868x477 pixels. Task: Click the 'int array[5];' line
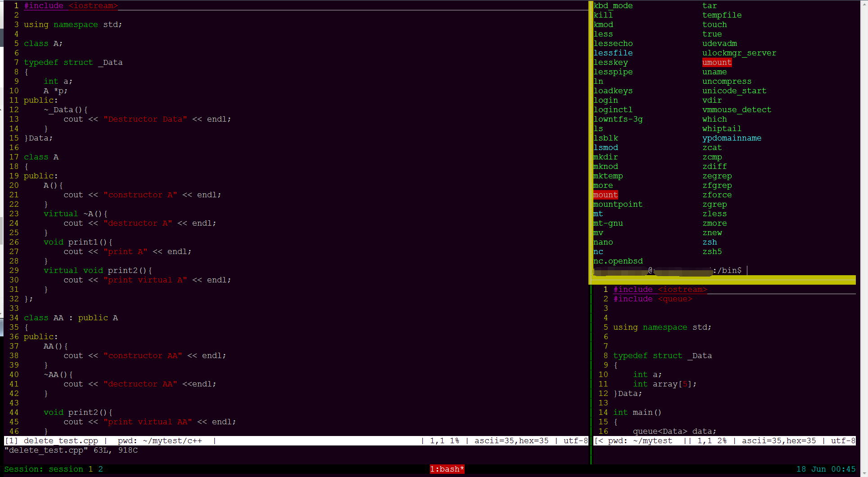665,384
